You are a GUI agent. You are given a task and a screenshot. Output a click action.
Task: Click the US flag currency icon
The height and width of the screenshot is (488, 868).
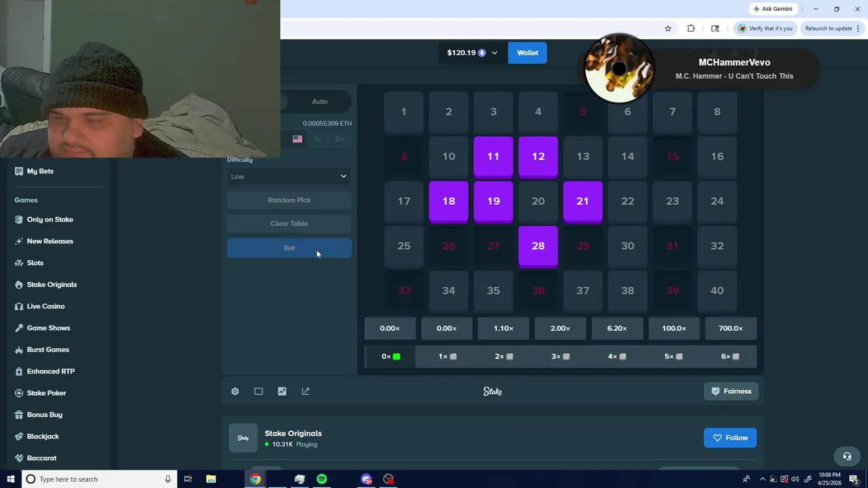click(x=297, y=139)
